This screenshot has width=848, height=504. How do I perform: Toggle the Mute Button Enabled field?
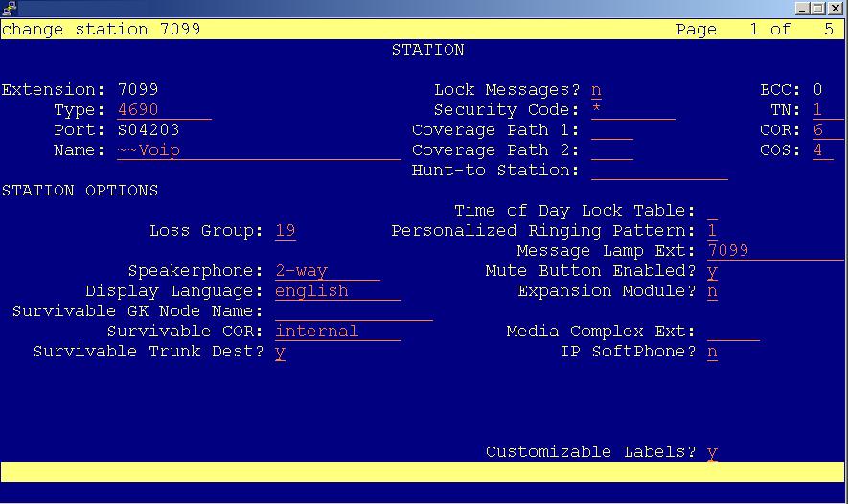tap(712, 271)
